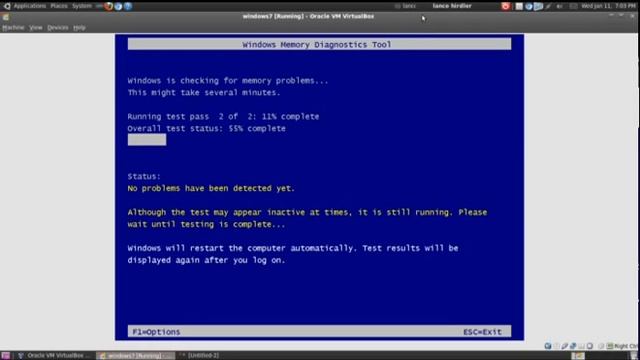Viewport: 640px width, 360px height.
Task: Open the VirtualBox Devices menu
Action: click(x=58, y=27)
